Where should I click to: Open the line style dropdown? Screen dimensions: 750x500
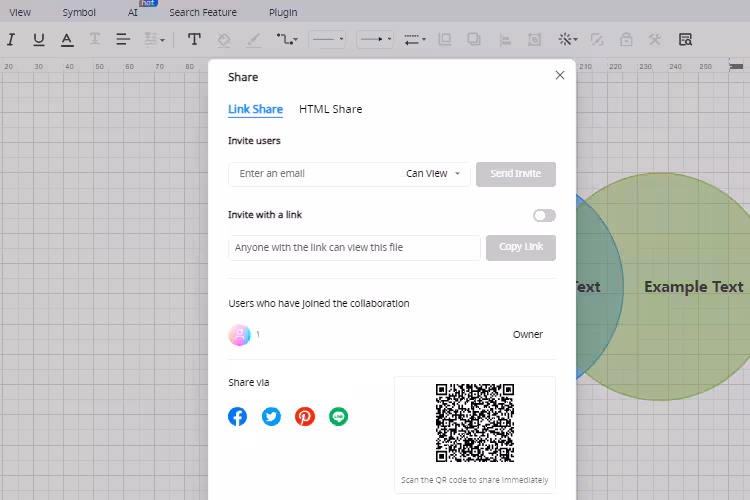[327, 39]
